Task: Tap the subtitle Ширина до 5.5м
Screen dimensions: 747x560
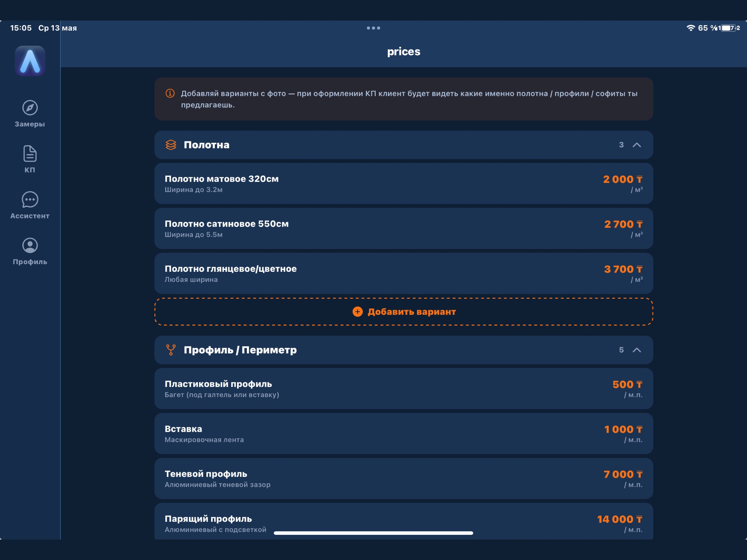Action: [x=194, y=235]
